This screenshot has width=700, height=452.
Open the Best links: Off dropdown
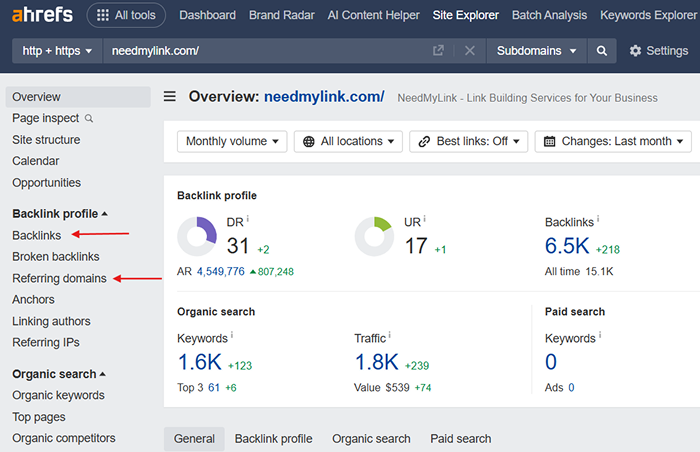468,142
